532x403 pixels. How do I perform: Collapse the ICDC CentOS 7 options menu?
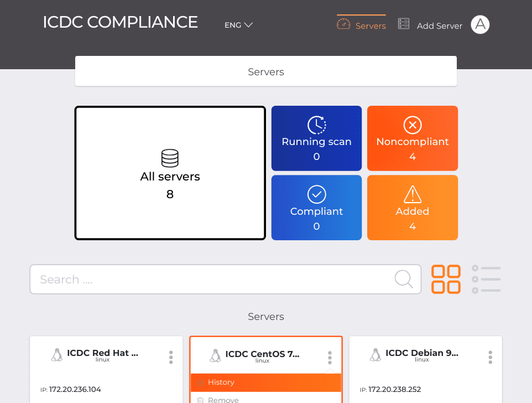tap(330, 358)
